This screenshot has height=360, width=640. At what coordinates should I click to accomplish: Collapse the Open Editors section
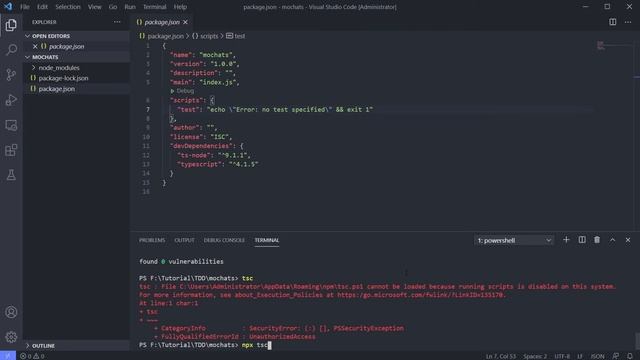[x=77, y=36]
